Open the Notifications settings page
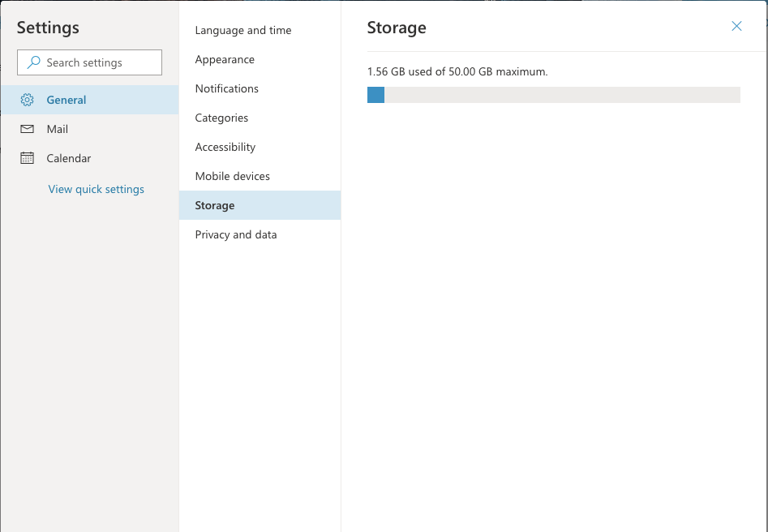 tap(226, 88)
